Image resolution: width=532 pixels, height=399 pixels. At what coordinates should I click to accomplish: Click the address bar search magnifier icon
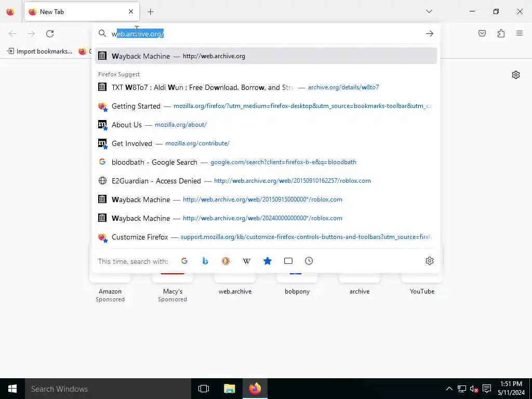[x=102, y=33]
